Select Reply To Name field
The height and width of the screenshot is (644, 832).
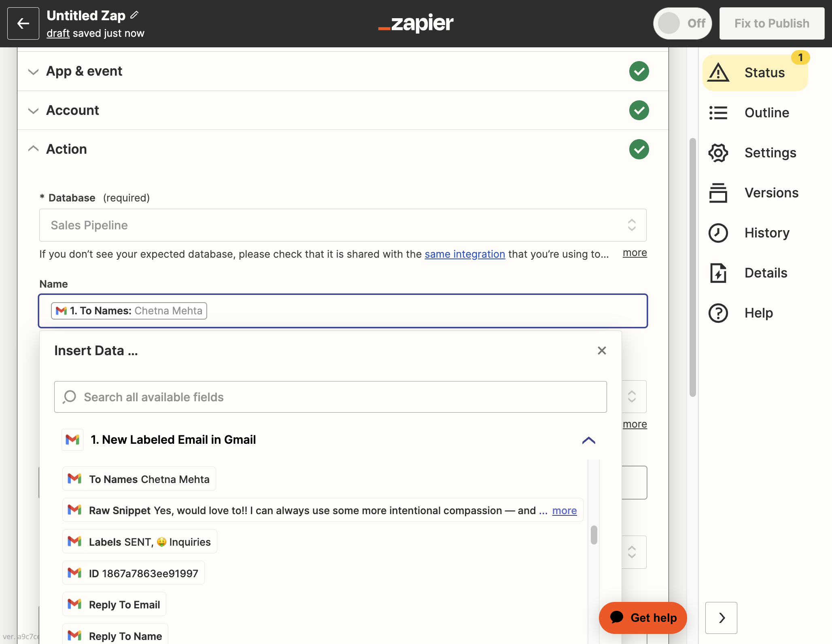(x=115, y=634)
